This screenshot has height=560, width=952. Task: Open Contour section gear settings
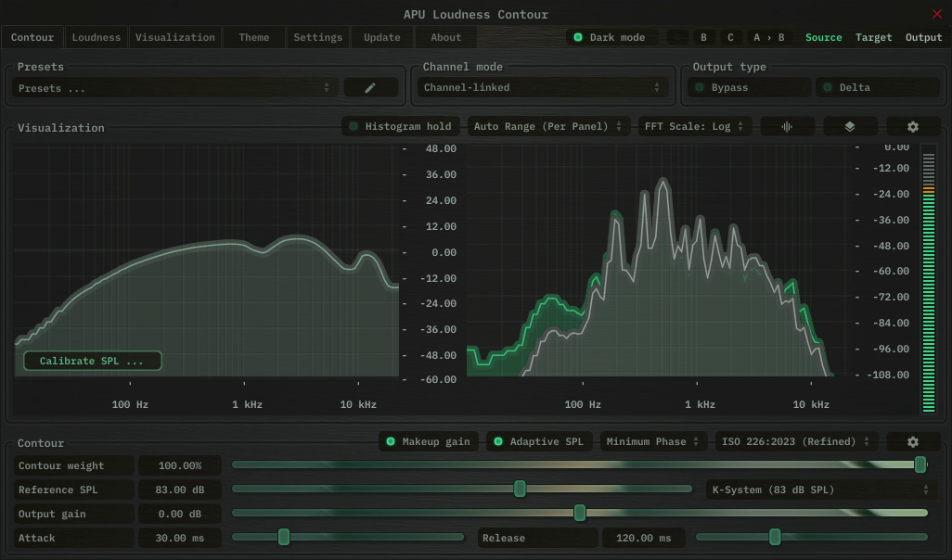(913, 442)
